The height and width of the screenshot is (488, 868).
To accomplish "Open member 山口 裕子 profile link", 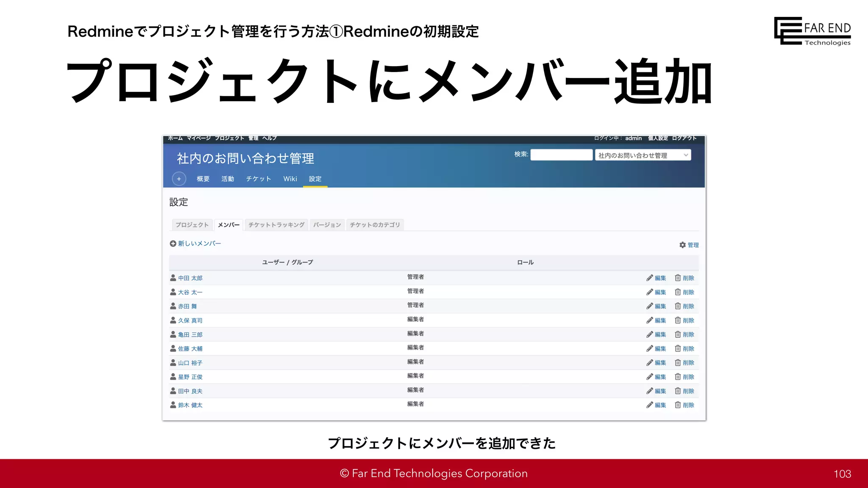I will 190,363.
